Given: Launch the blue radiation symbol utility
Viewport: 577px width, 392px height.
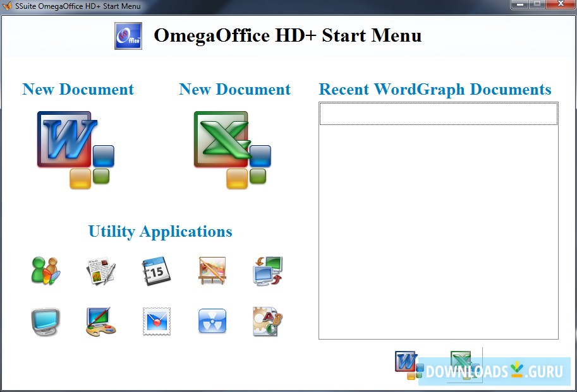Looking at the screenshot, I should (x=212, y=321).
